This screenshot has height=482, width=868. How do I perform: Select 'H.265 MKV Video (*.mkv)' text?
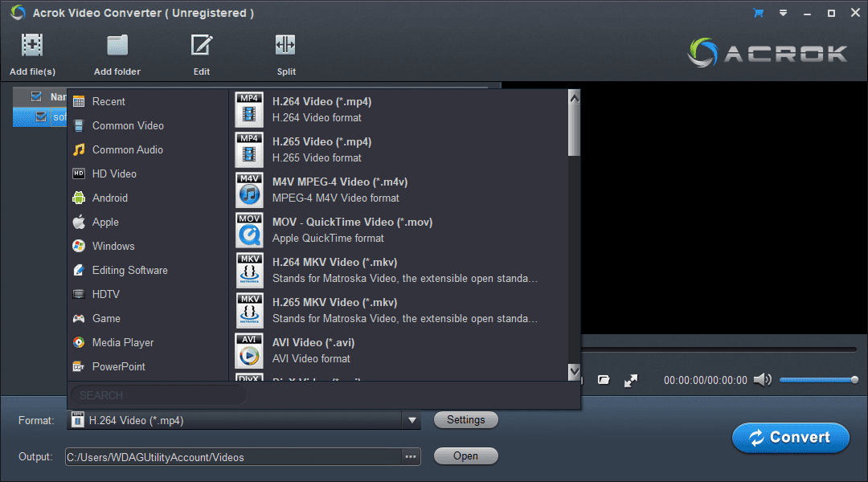(x=334, y=303)
